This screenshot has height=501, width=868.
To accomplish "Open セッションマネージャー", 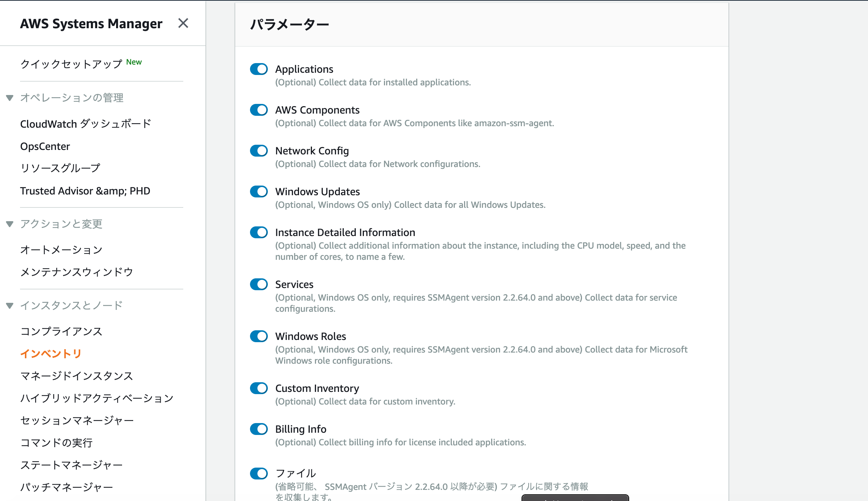I will click(77, 420).
